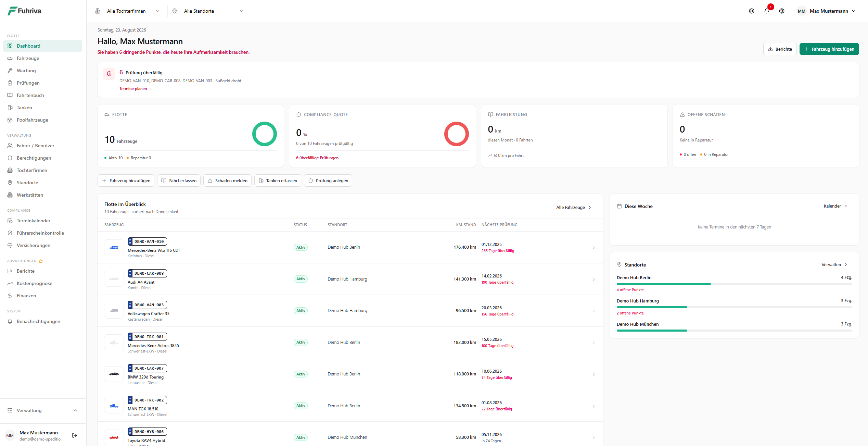Open Terminkalender in the sidebar
The height and width of the screenshot is (446, 868).
click(43, 221)
